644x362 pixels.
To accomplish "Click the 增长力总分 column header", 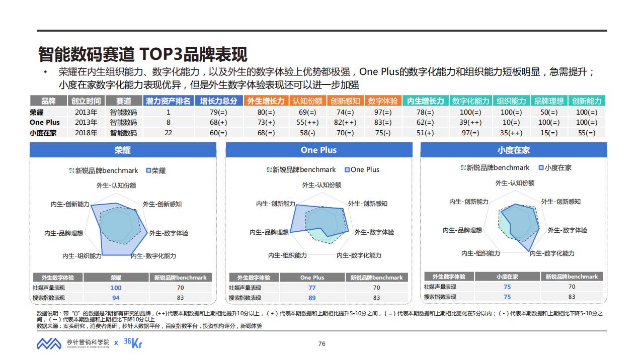I will 218,101.
